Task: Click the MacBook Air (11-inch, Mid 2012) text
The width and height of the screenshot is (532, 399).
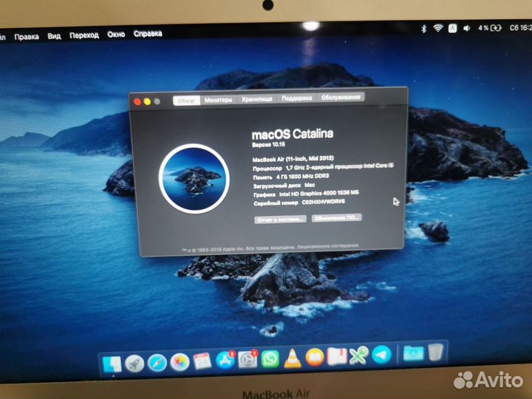Action: 293,159
